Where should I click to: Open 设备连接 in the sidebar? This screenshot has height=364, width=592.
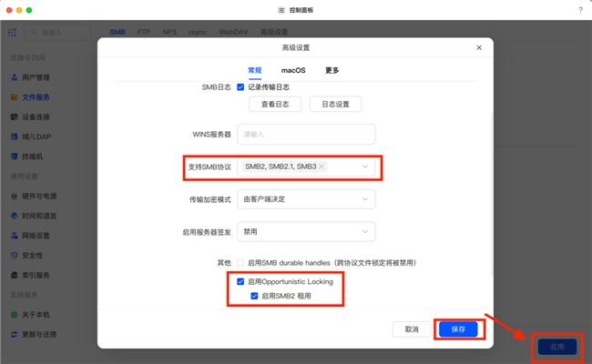click(36, 116)
